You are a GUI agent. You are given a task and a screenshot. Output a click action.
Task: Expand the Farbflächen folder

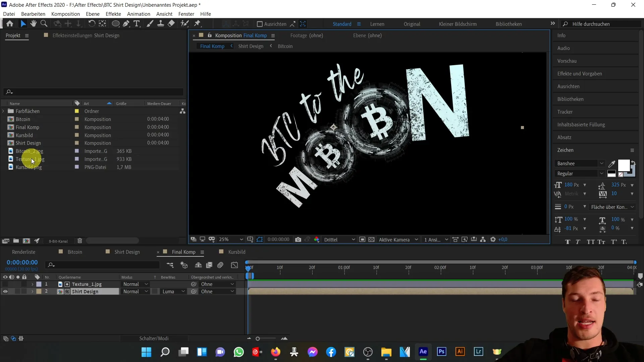[x=3, y=111]
